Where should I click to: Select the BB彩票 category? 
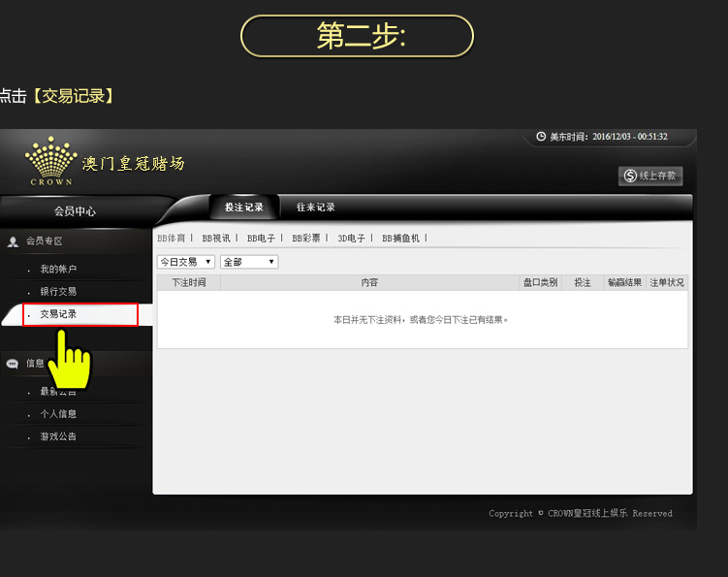(306, 239)
